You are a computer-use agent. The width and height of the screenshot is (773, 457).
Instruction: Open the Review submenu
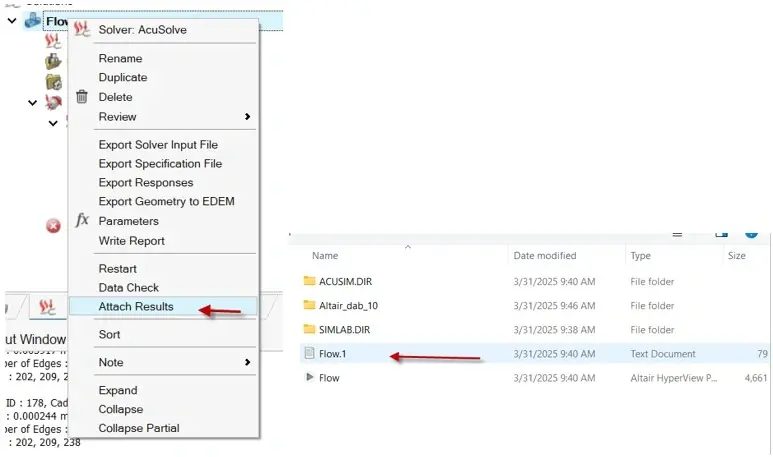click(117, 117)
